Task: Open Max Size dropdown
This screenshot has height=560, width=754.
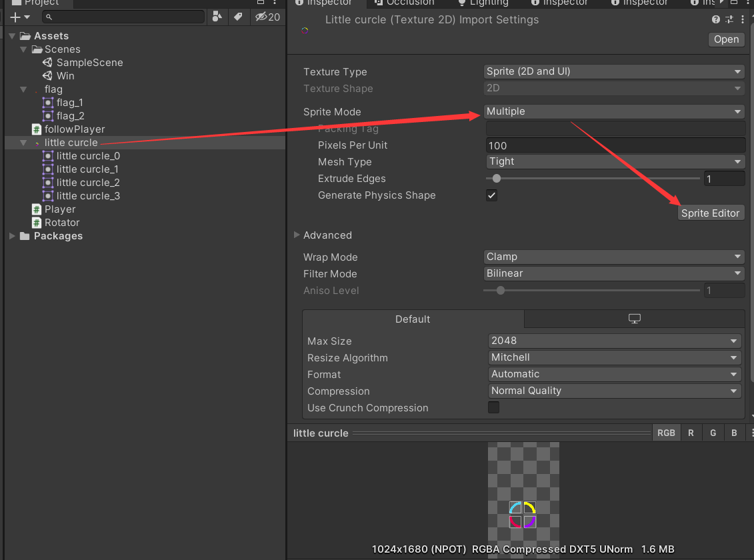Action: (x=615, y=341)
